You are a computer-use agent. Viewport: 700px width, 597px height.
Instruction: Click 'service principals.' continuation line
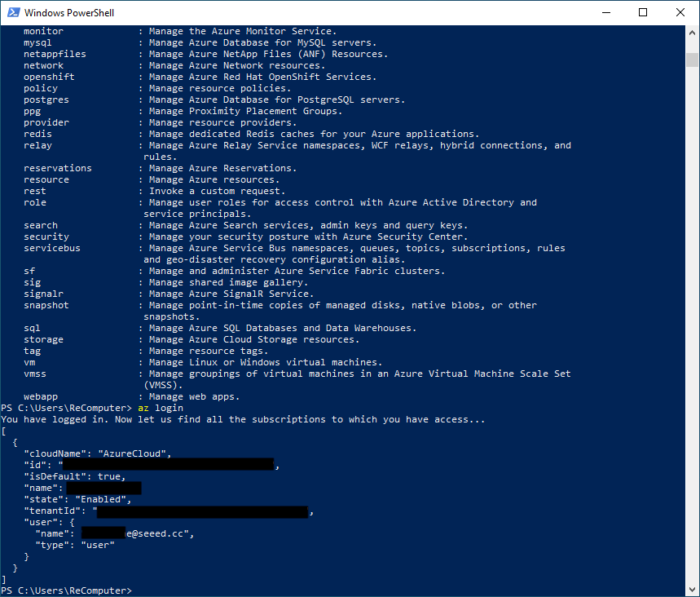[197, 214]
